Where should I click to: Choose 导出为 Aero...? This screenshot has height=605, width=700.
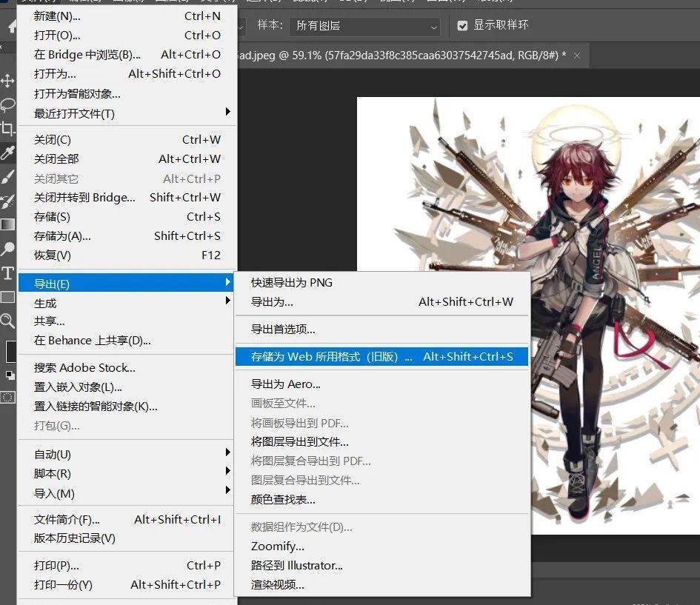pos(382,384)
